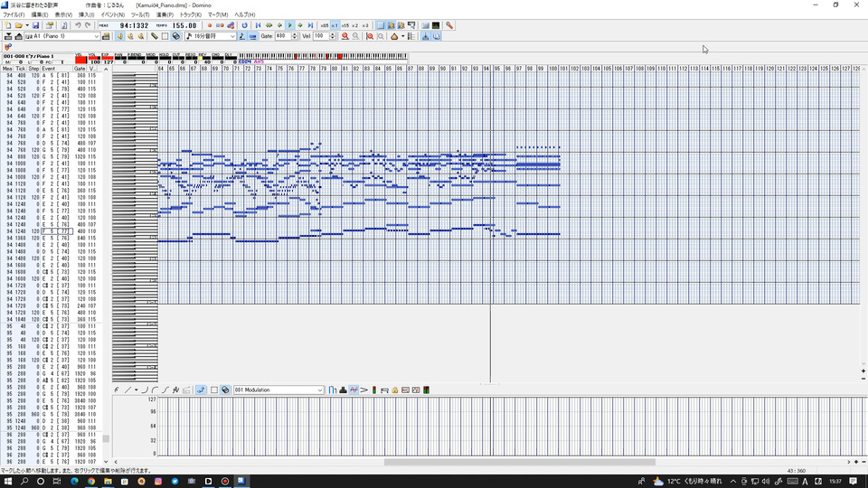The image size is (868, 488).
Task: Expand the arrow next to open folder icon
Action: (26, 25)
